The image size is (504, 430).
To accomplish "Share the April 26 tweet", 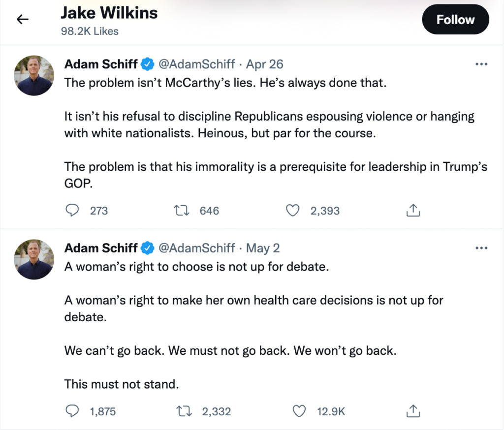I will coord(413,211).
